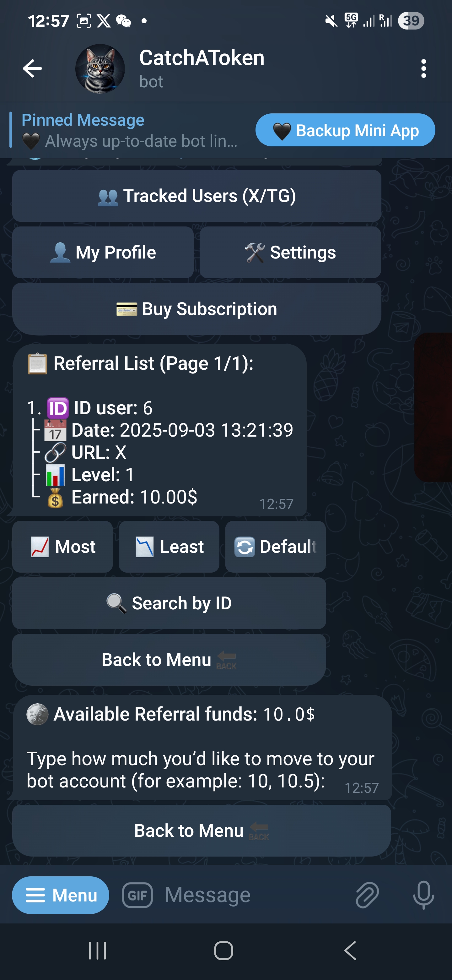This screenshot has height=980, width=452.
Task: Open the three-dot options menu
Action: point(423,68)
